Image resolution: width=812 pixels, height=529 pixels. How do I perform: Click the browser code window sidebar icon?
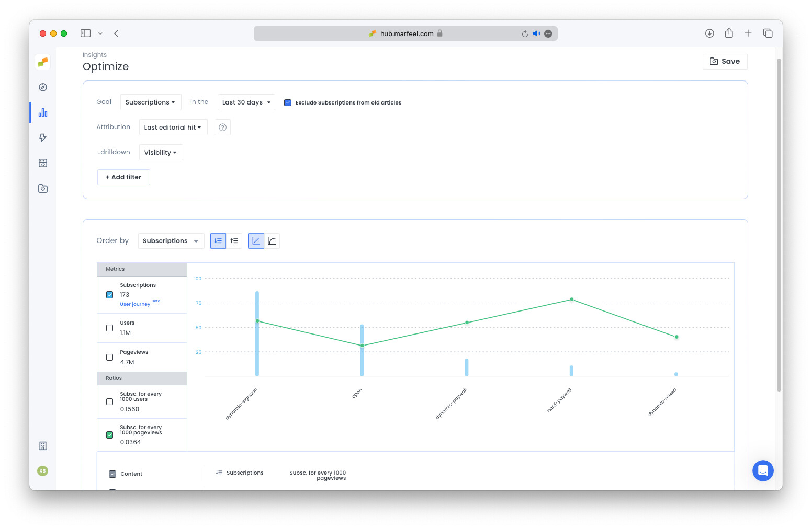(42, 163)
